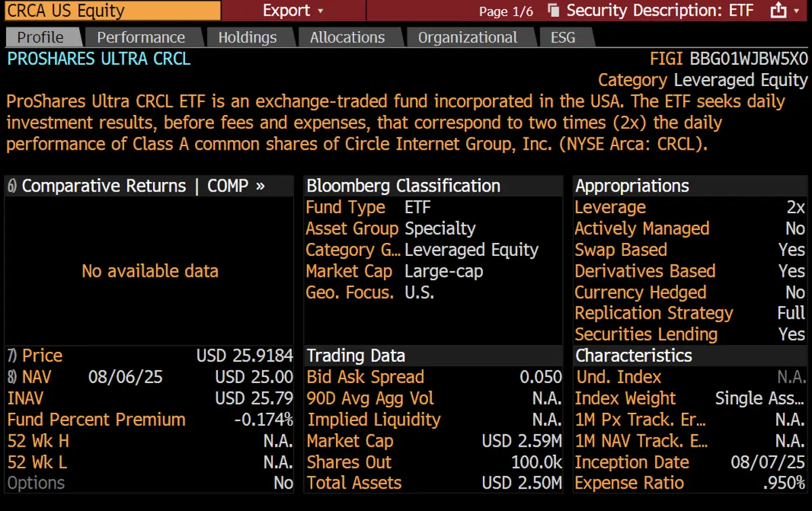Click USD 2.59M market cap value

522,441
